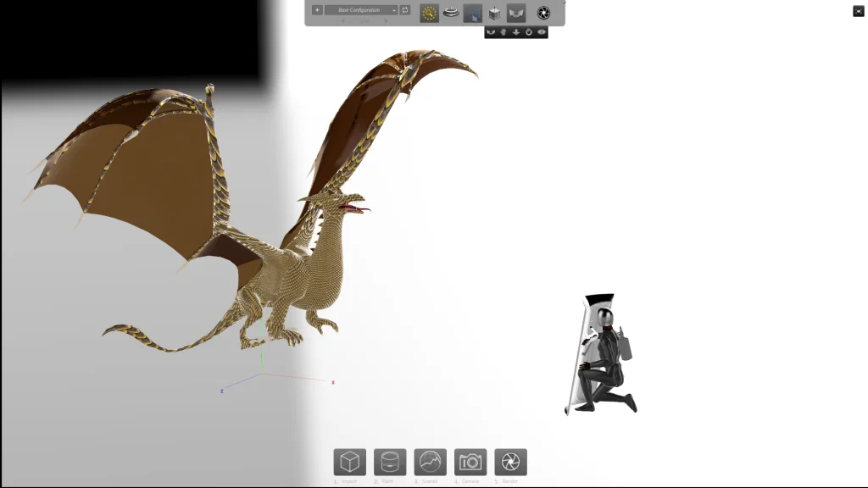Open the Base Configuration dropdown
Viewport: 868px width, 488px height.
tap(361, 10)
